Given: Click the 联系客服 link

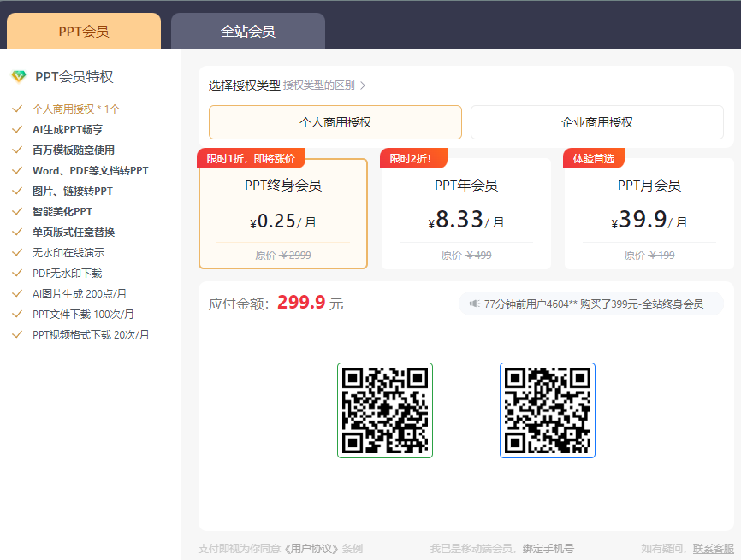Looking at the screenshot, I should [x=713, y=549].
